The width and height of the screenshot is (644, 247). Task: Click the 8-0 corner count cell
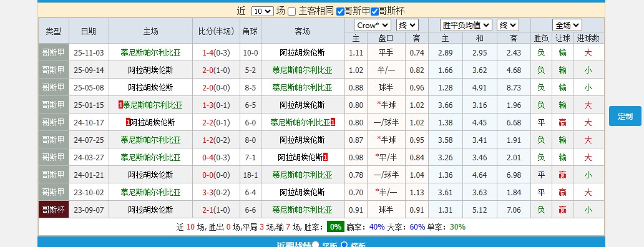point(250,140)
